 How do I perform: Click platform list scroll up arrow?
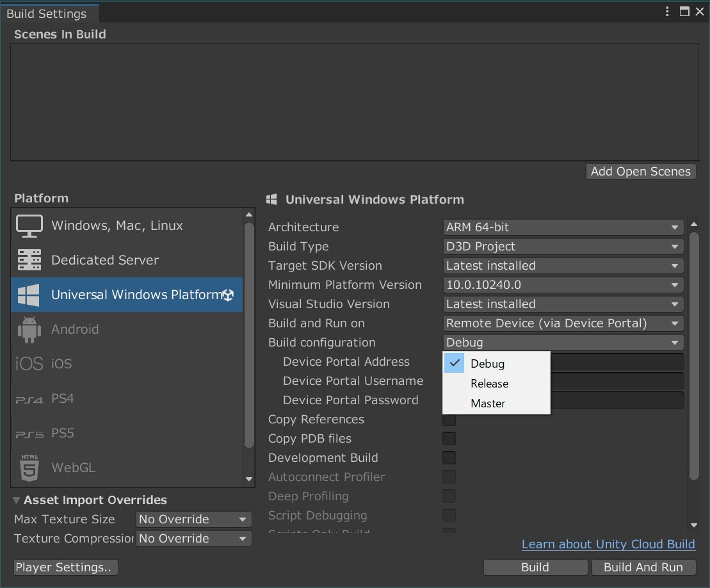(249, 215)
